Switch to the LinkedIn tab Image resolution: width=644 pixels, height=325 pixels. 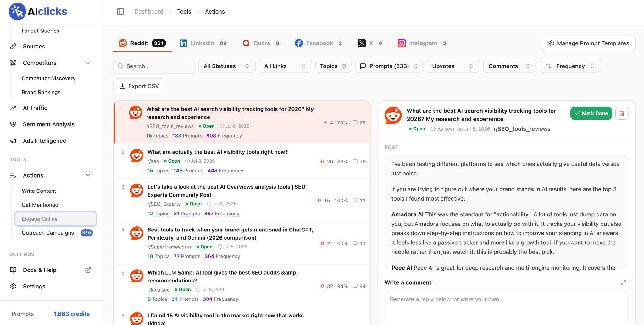point(203,43)
